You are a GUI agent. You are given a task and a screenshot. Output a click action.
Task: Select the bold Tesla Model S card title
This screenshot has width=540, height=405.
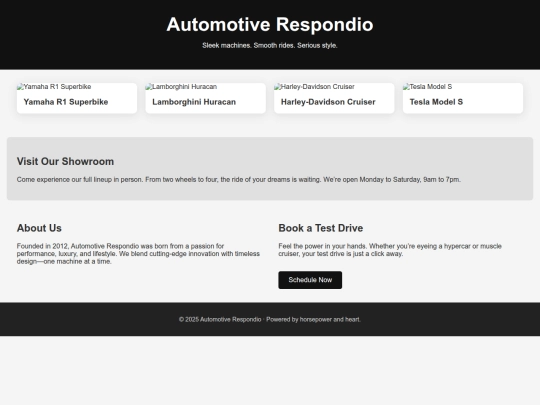tap(436, 102)
